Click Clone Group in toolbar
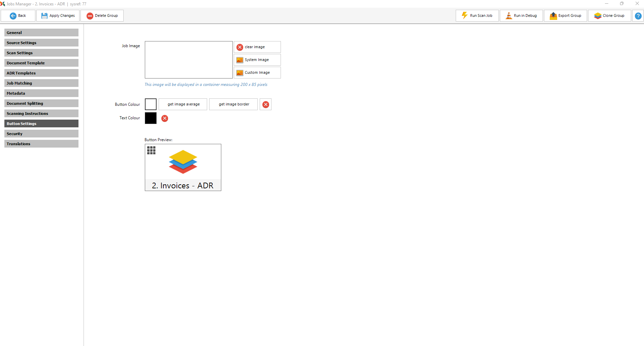This screenshot has width=644, height=346. point(609,16)
